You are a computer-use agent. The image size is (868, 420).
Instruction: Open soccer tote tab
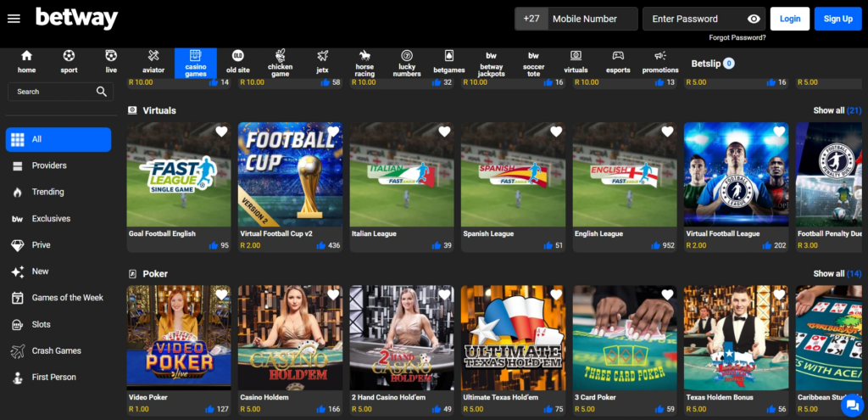coord(533,63)
